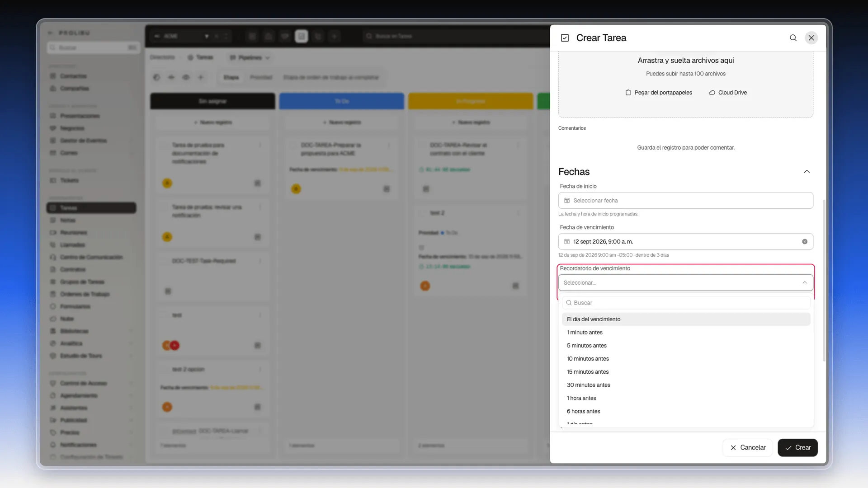Click the Cloud Drive cloud icon
This screenshot has width=868, height=488.
pyautogui.click(x=712, y=93)
